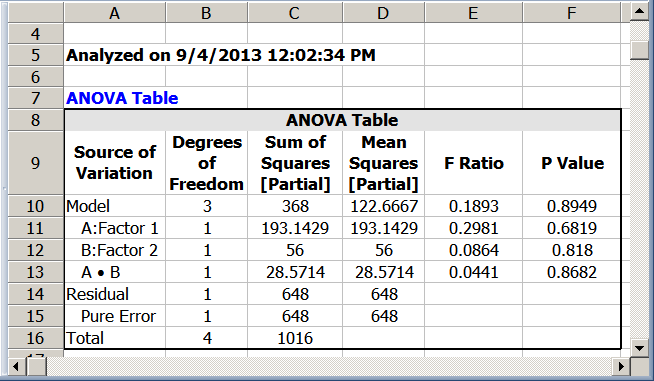This screenshot has height=381, width=654.
Task: Select row 9 header
Action: pos(35,163)
